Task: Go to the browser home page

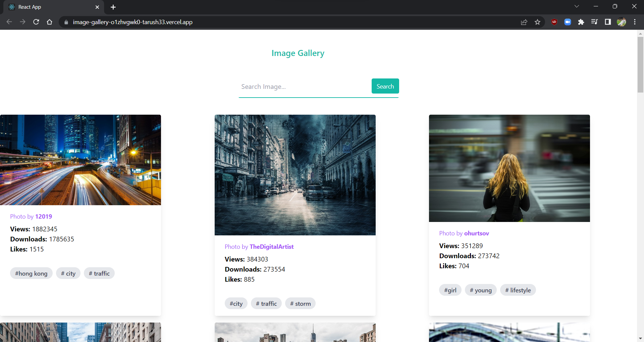Action: [50, 22]
